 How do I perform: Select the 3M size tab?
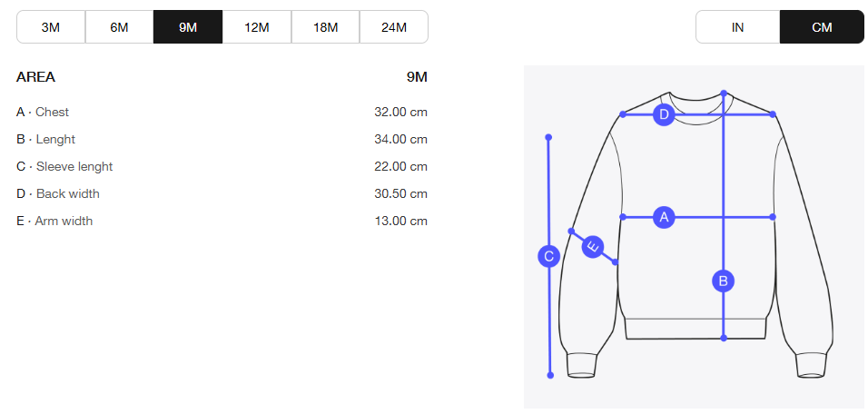coord(51,27)
